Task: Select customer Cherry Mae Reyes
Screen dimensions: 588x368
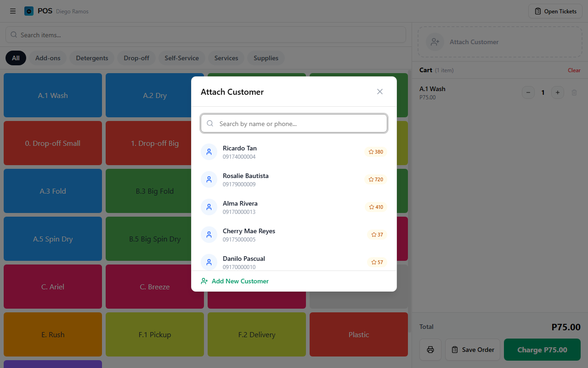Action: pyautogui.click(x=249, y=235)
